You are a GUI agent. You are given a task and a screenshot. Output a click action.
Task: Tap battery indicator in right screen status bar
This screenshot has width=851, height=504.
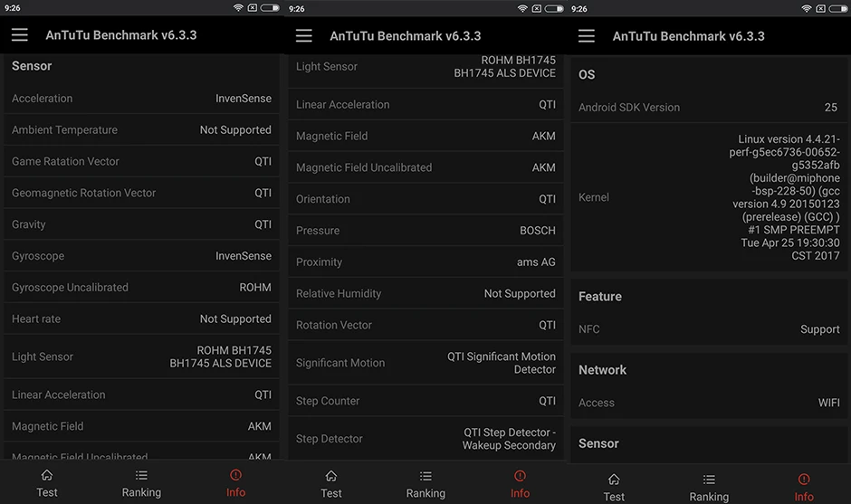[838, 8]
